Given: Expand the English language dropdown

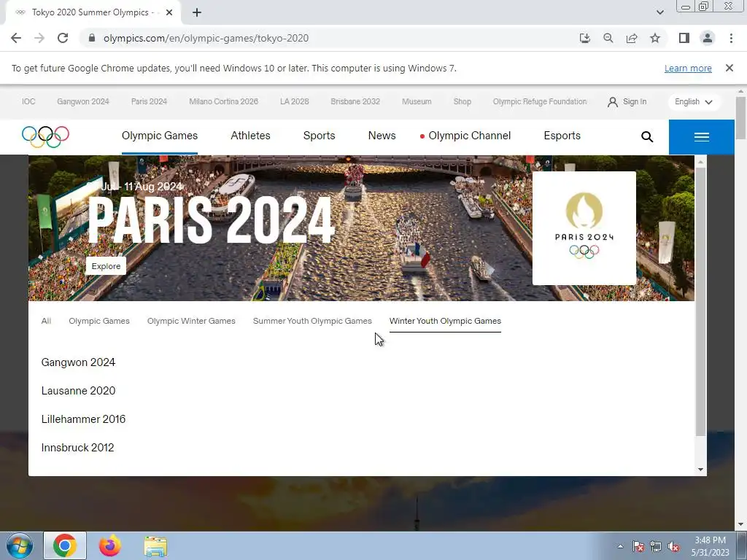Looking at the screenshot, I should (694, 102).
